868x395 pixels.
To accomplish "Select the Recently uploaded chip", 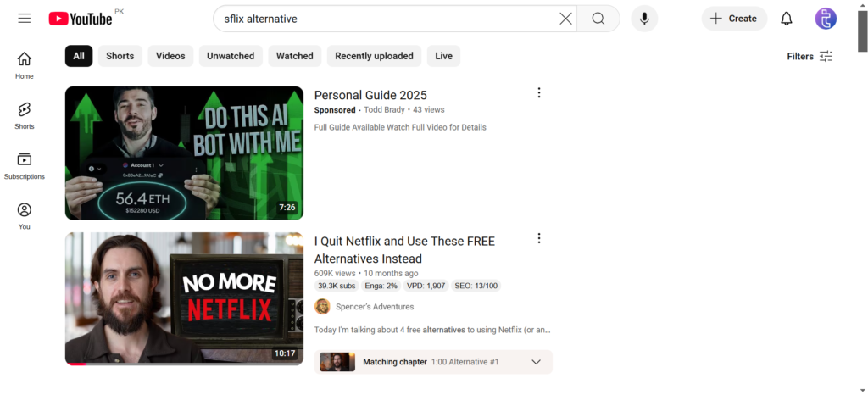I will pos(374,56).
